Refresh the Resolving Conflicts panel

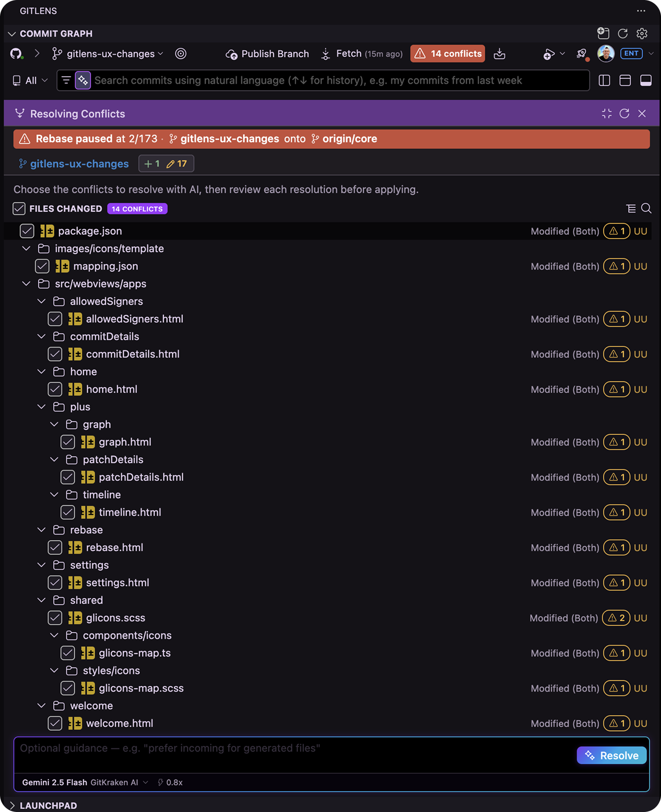pyautogui.click(x=624, y=114)
